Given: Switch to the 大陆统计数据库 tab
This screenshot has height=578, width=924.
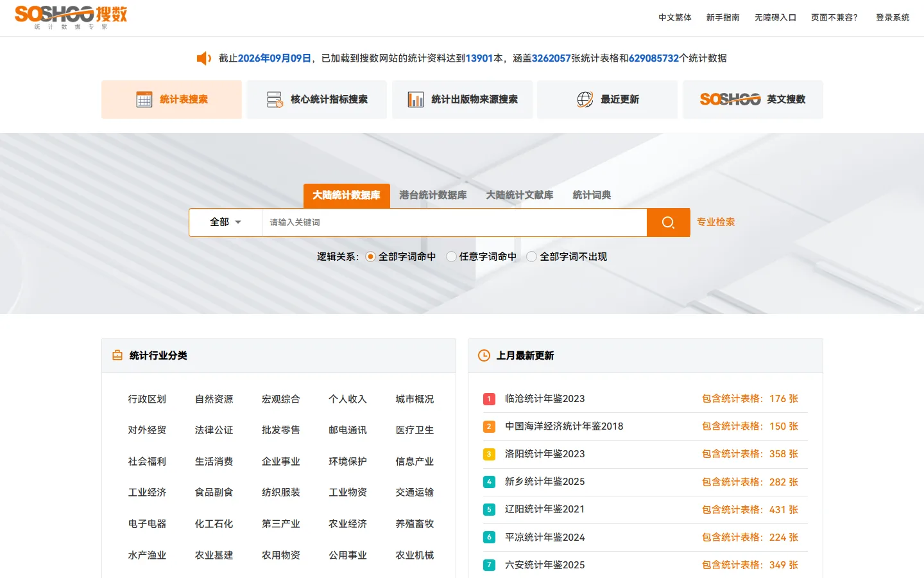Looking at the screenshot, I should pyautogui.click(x=346, y=195).
